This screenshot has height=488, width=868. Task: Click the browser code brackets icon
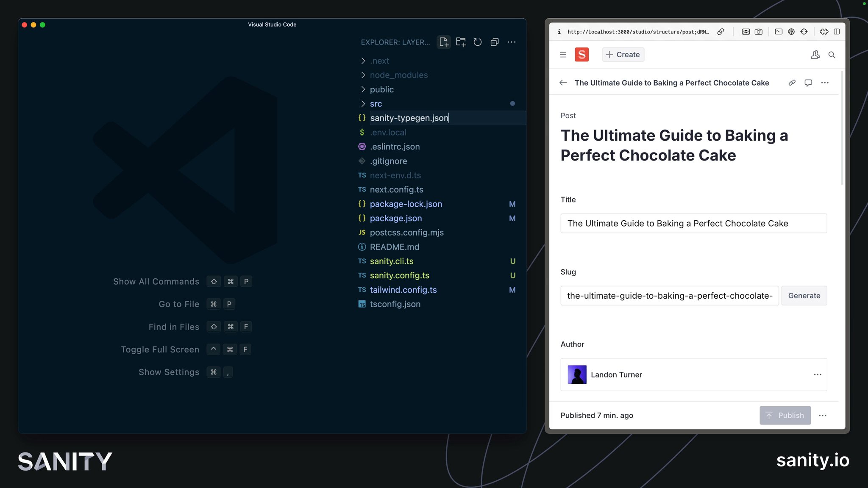coord(824,32)
